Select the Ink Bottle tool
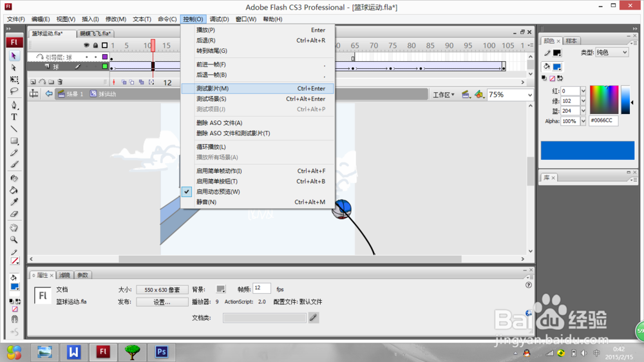 [14, 178]
